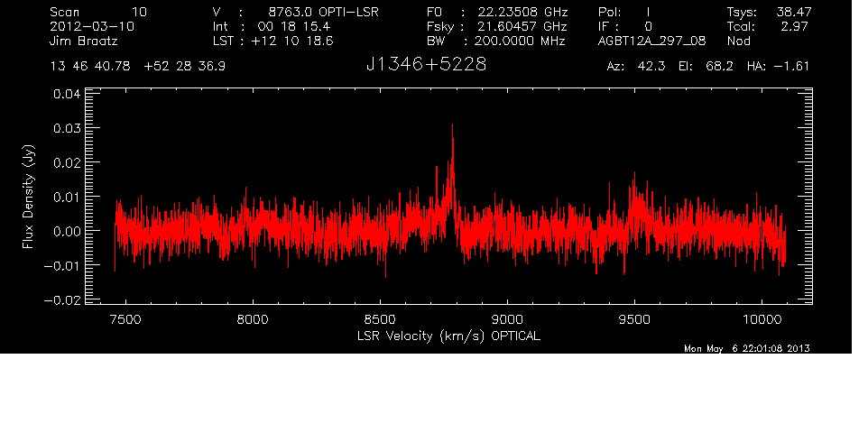
Task: Click the rest frequency 22.23508 GHz
Action: [x=522, y=12]
